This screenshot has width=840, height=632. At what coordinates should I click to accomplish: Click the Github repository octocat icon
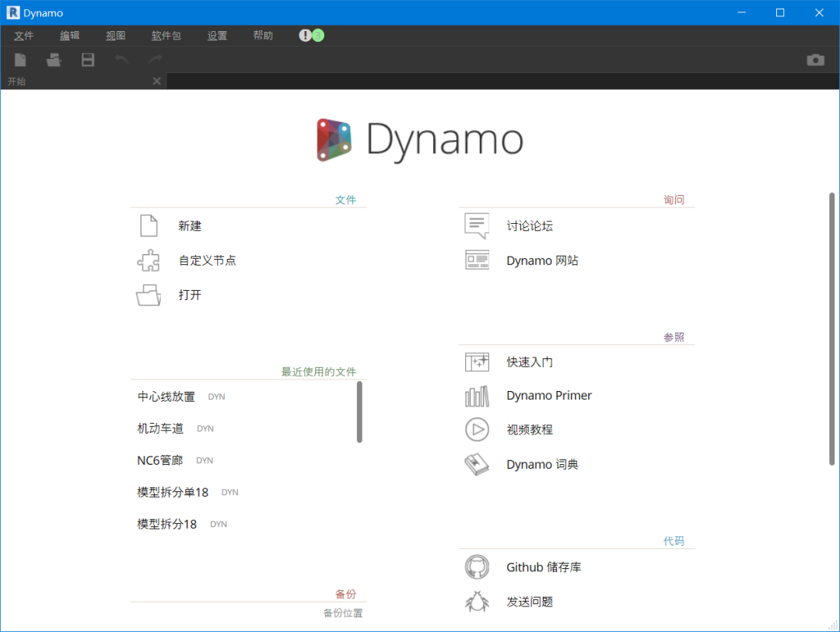[x=477, y=567]
